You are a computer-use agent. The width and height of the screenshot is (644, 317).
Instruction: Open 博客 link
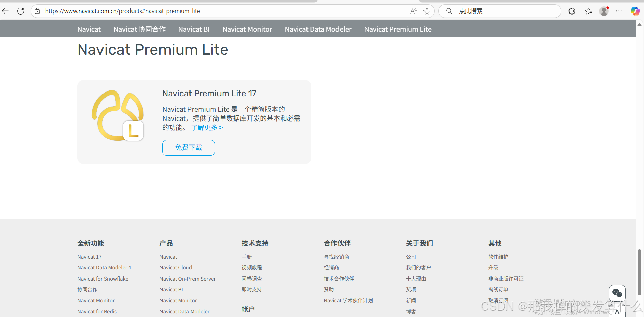pyautogui.click(x=411, y=312)
